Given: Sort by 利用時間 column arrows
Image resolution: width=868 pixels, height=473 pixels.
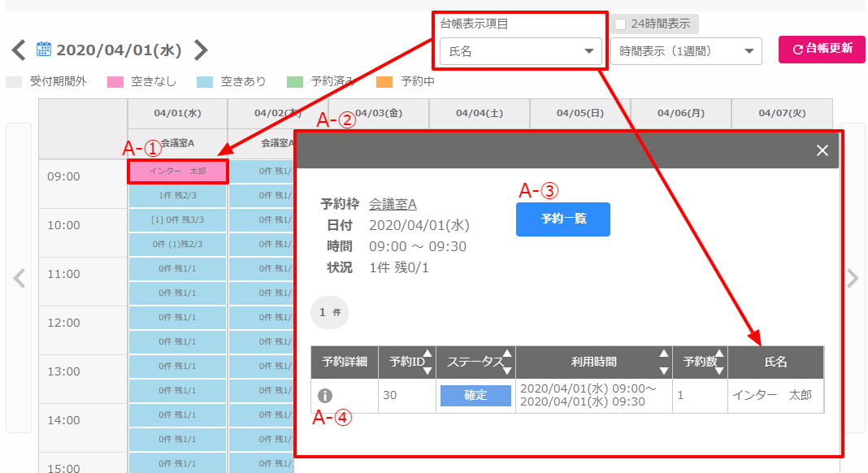Looking at the screenshot, I should 664,362.
